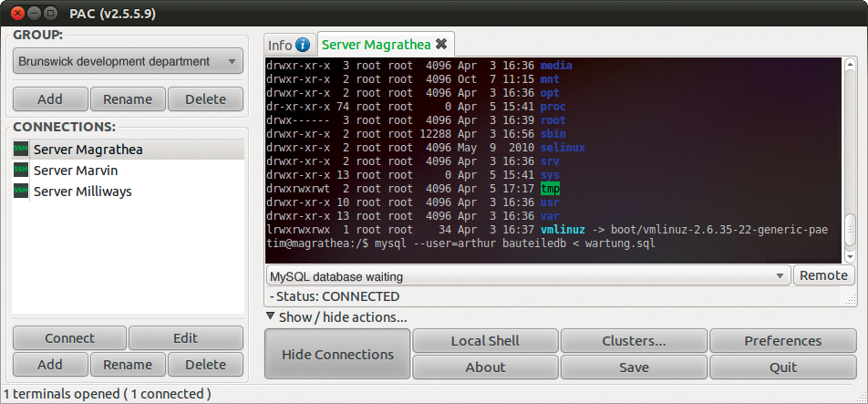Image resolution: width=868 pixels, height=404 pixels.
Task: Click the highlighted tmp directory entry
Action: click(551, 189)
